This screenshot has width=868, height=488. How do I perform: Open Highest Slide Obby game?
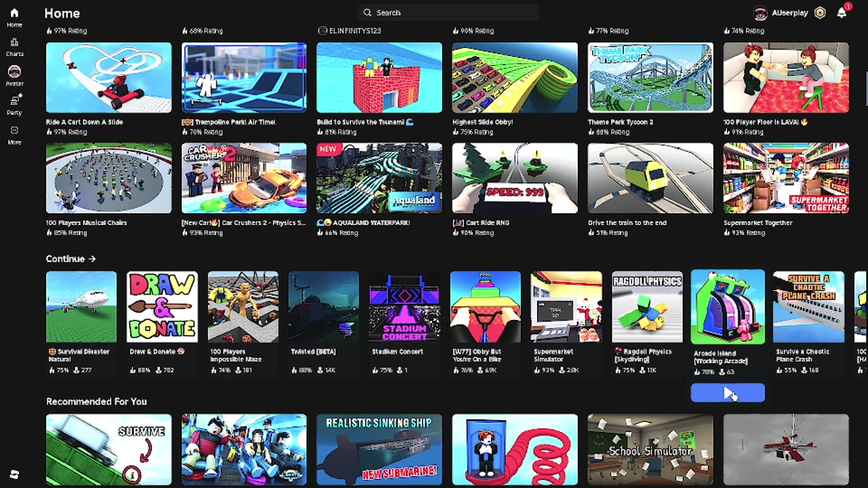coord(515,77)
